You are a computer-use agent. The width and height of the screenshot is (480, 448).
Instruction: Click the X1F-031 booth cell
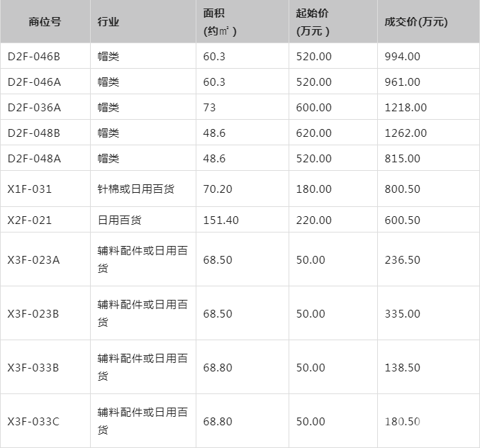point(29,189)
